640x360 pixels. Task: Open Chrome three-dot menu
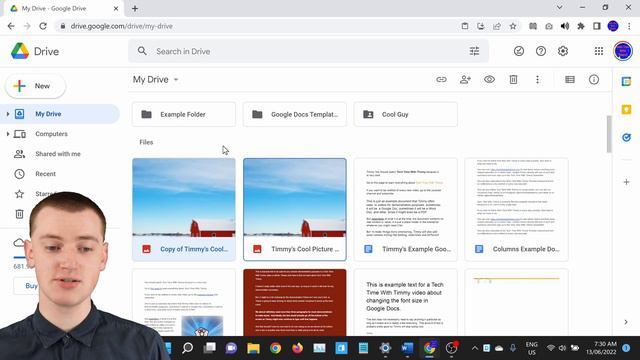coord(629,26)
